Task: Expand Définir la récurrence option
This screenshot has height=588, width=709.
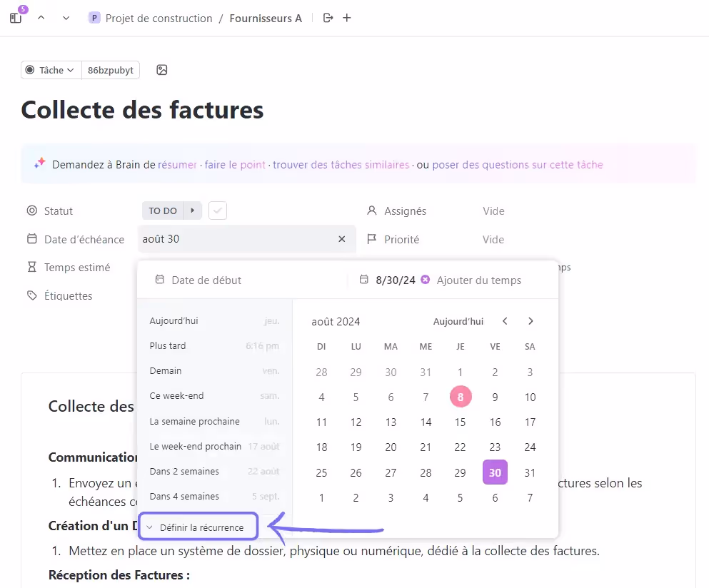Action: 197,527
